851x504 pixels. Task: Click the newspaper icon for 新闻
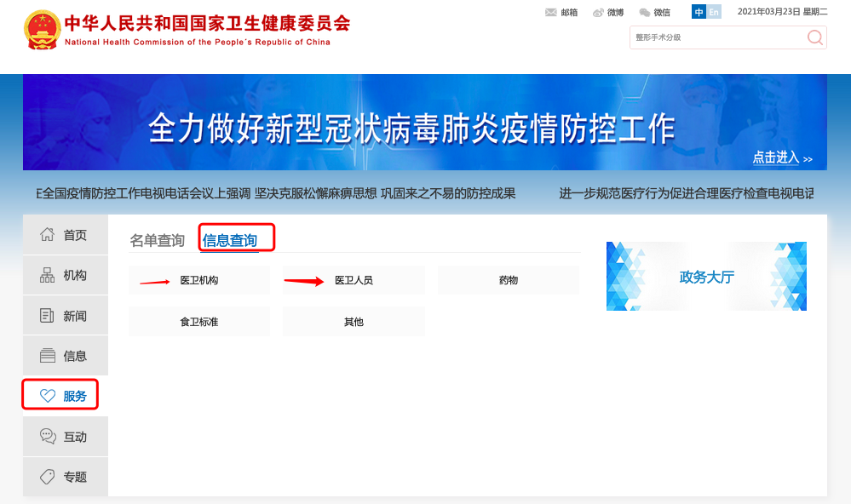(48, 316)
